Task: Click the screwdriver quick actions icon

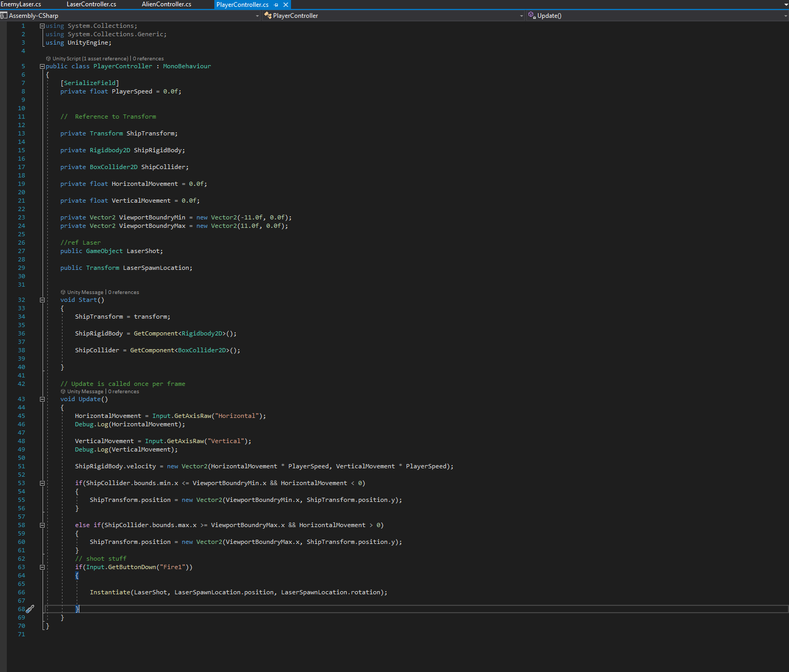Action: [x=30, y=609]
